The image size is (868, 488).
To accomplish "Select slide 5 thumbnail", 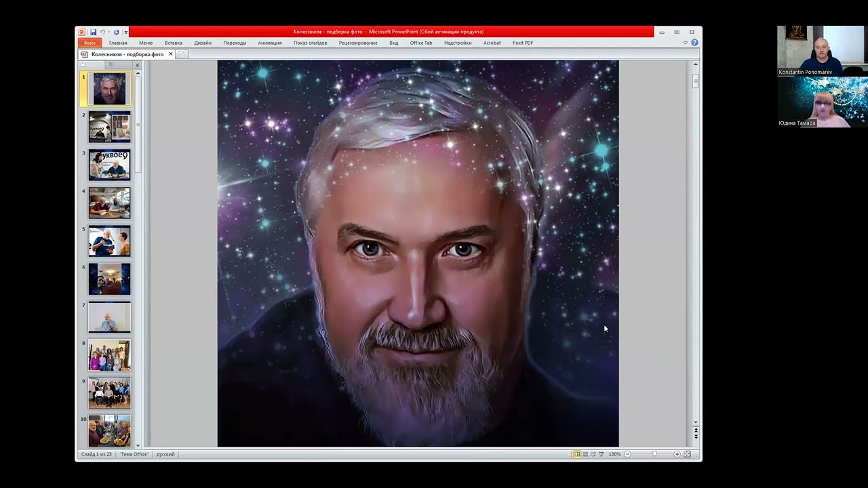I will click(x=109, y=241).
